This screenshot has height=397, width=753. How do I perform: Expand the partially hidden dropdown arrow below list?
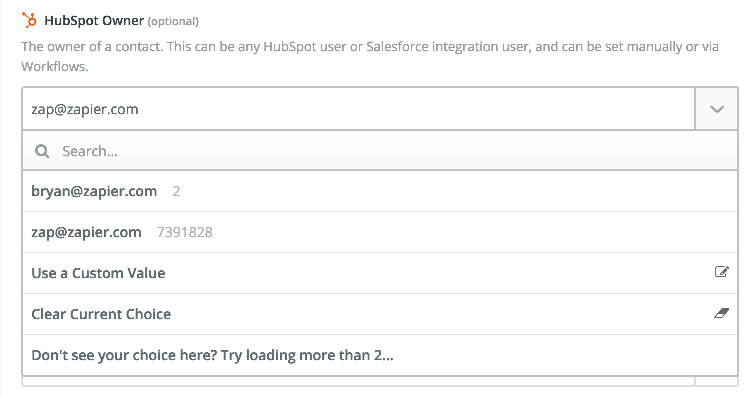717,381
